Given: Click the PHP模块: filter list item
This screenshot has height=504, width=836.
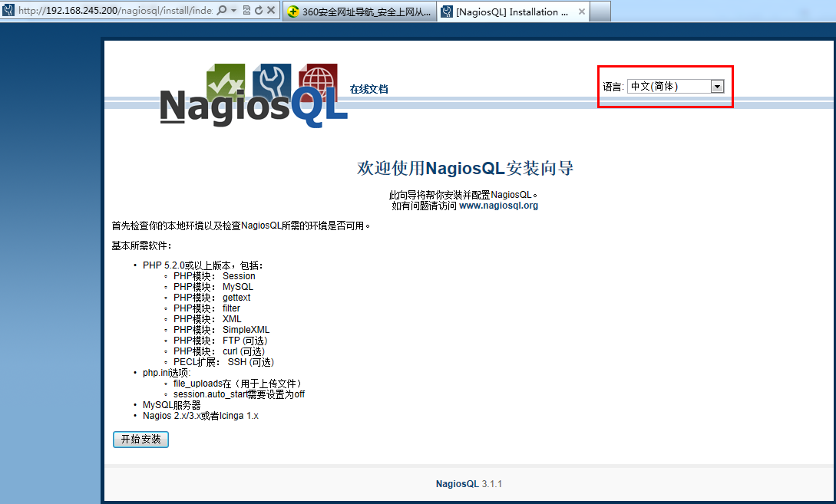Looking at the screenshot, I should [207, 308].
